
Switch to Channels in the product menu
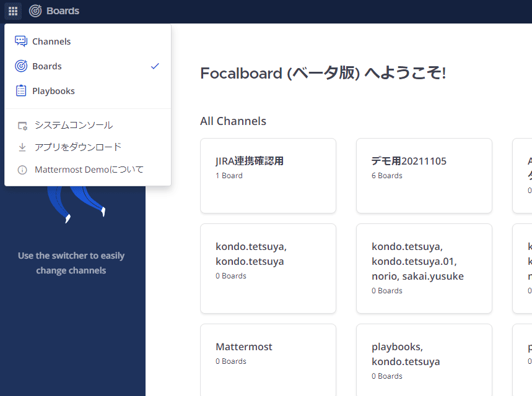[x=87, y=41]
